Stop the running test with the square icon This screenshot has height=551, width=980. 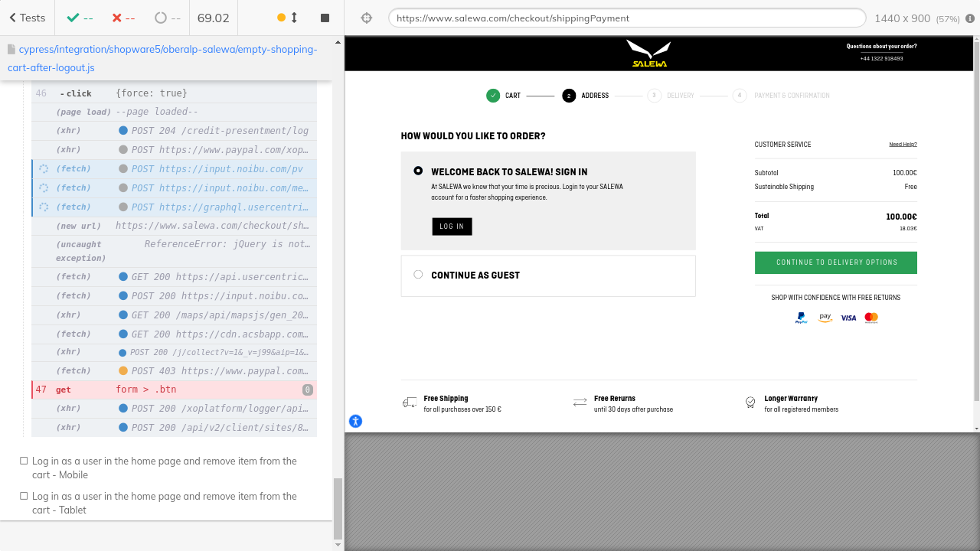[x=325, y=18]
